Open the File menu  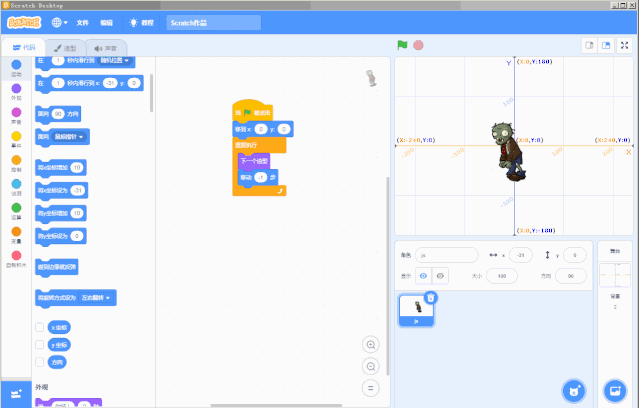82,23
